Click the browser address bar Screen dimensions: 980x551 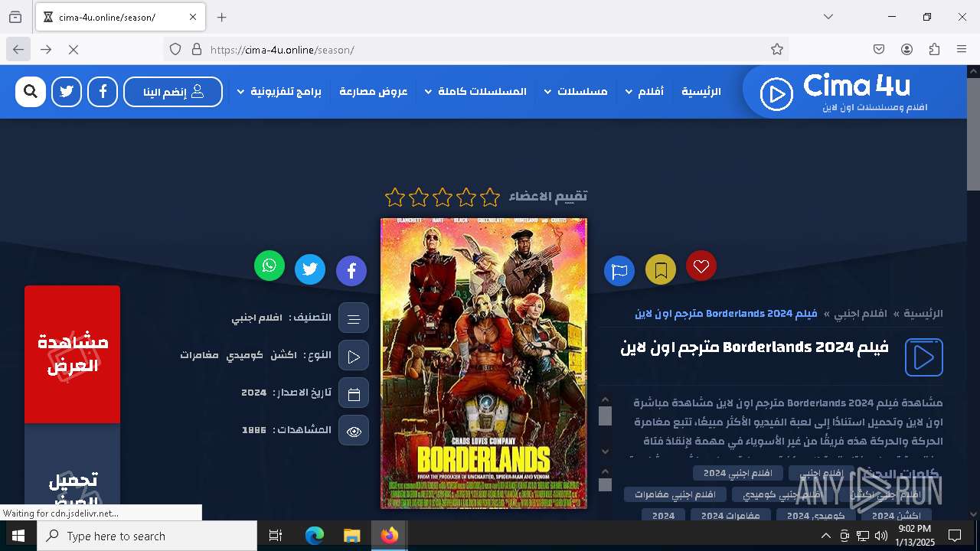tap(475, 50)
